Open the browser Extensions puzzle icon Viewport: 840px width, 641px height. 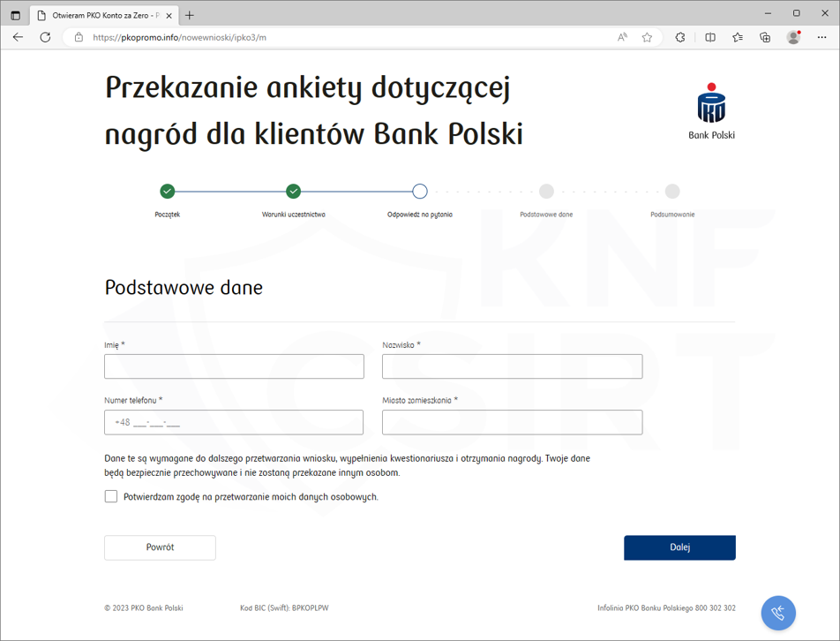(x=680, y=37)
